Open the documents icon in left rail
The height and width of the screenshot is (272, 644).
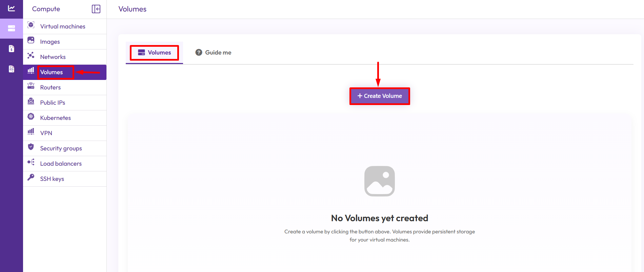click(12, 69)
